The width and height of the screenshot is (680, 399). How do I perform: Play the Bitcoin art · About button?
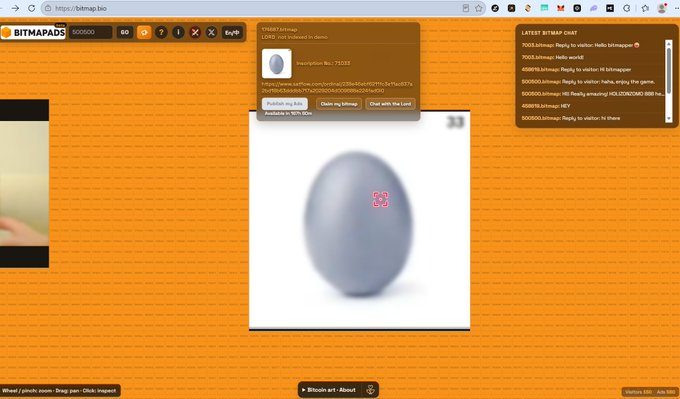click(329, 390)
